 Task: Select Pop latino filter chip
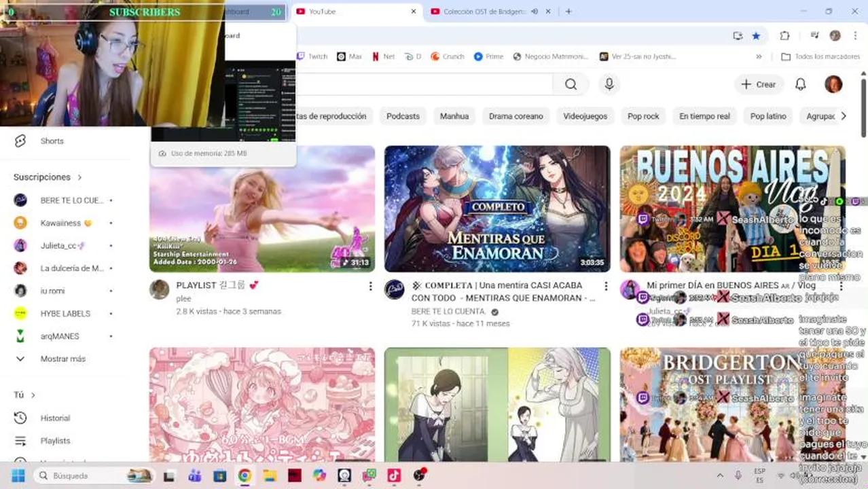(768, 116)
